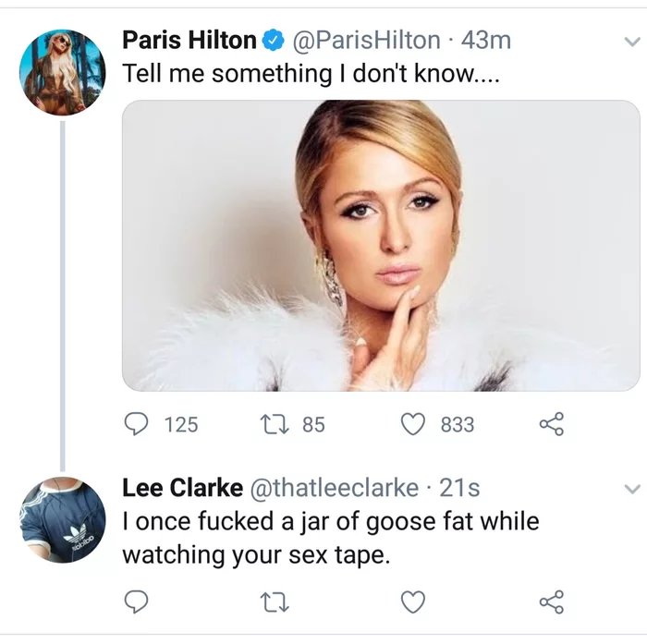Click the @thatleeclarke handle
647x644 pixels.
point(335,488)
